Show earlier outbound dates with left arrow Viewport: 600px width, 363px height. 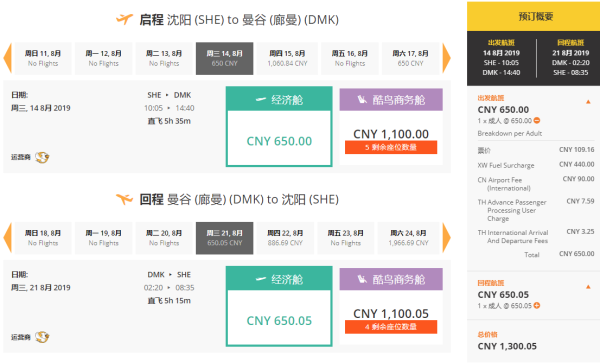click(7, 58)
